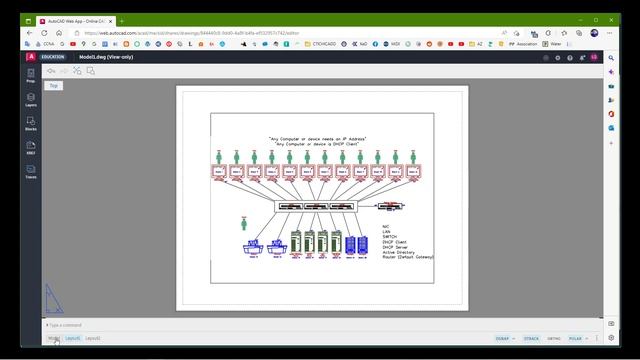Click the web.autocad.com address bar
Image resolution: width=640 pixels, height=360 pixels.
(x=286, y=33)
